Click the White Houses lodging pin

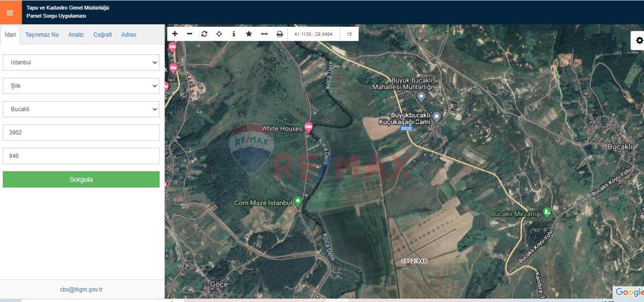coord(309,127)
